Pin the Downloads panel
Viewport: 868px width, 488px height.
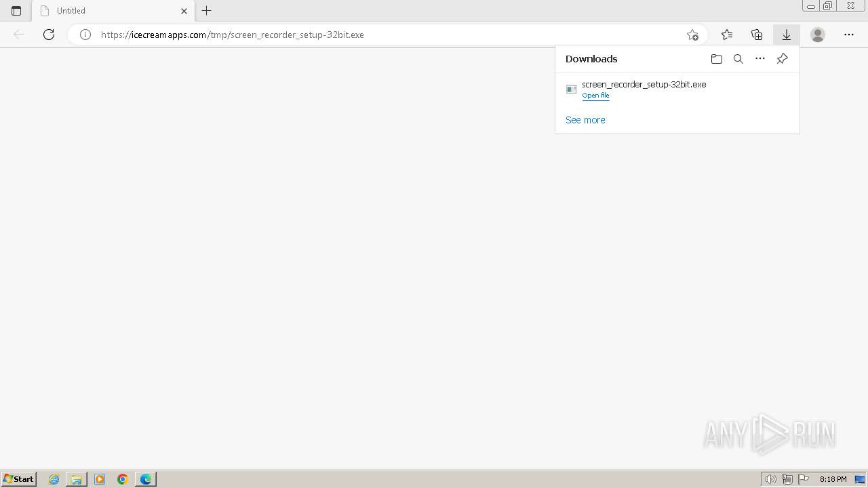tap(782, 59)
